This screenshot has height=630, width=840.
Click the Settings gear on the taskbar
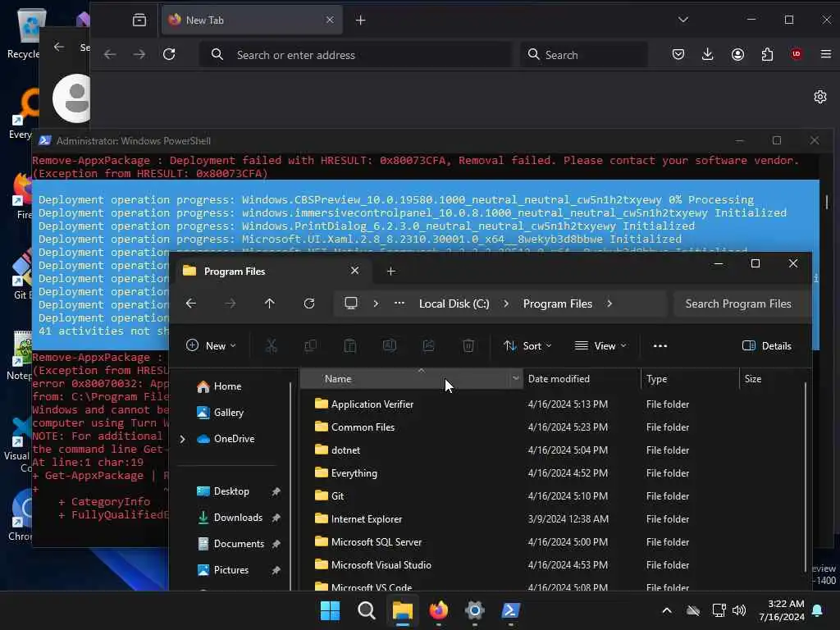[475, 610]
